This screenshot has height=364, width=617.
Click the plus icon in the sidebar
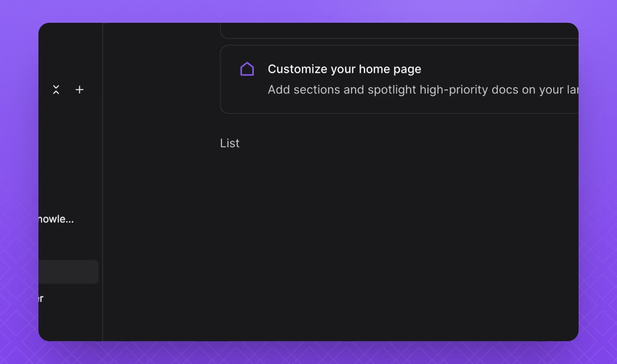coord(79,90)
